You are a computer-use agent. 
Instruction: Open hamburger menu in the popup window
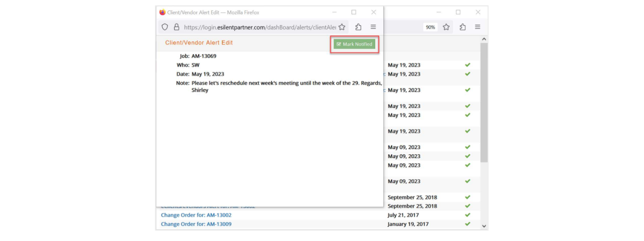(x=373, y=27)
